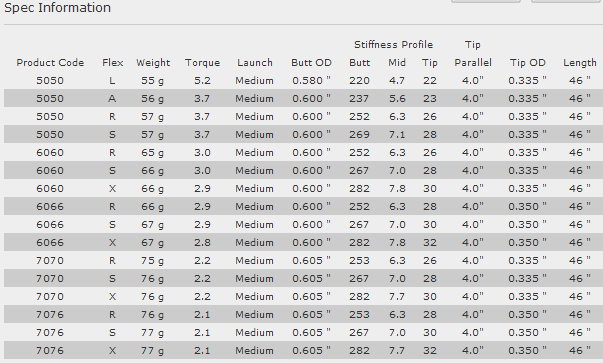
Task: Click the "Spec Information" heading
Action: click(x=57, y=8)
